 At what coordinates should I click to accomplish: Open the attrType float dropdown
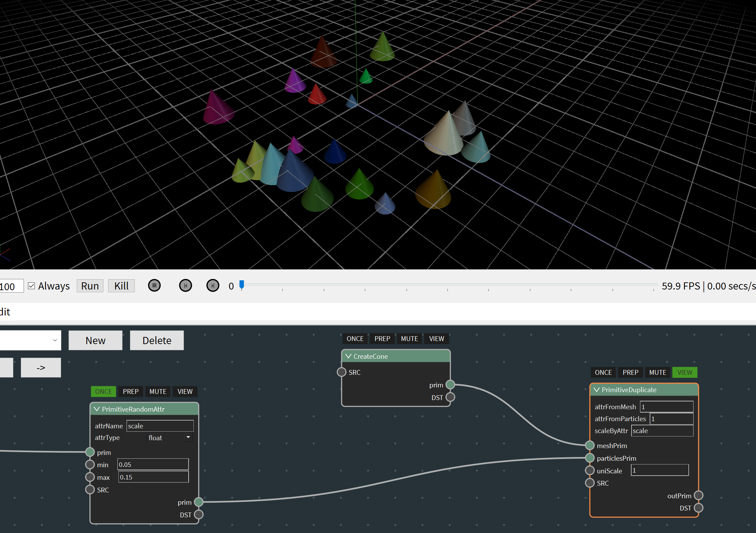[170, 438]
